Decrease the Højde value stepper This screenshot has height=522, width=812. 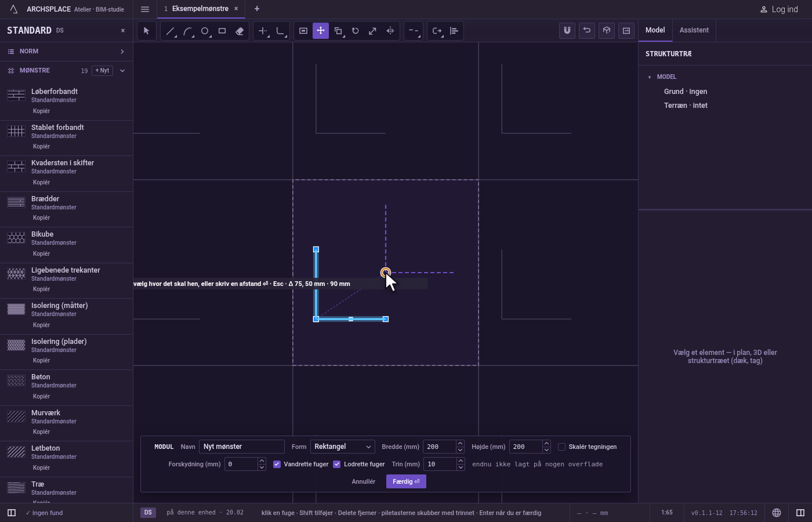click(x=546, y=450)
